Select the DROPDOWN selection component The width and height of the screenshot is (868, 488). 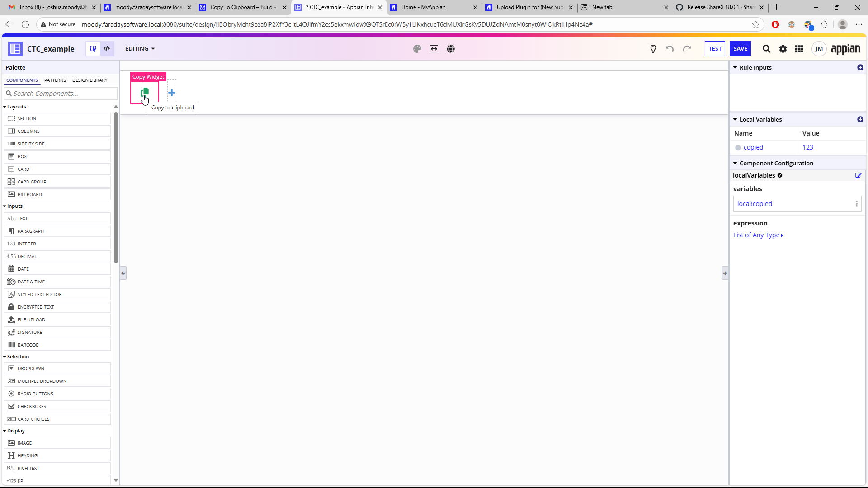tap(57, 369)
